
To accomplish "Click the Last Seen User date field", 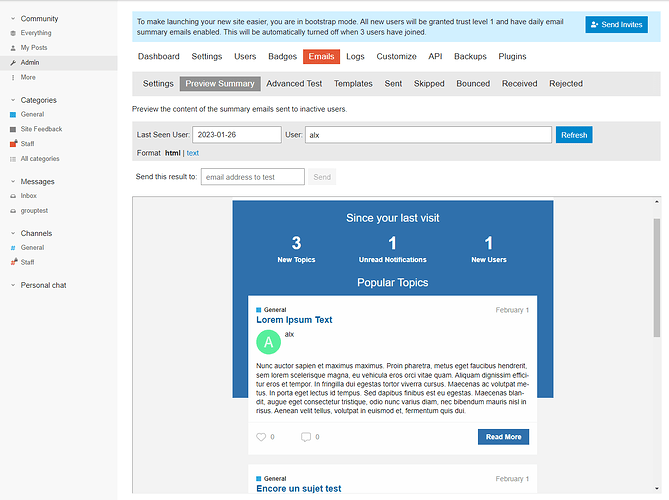I will 237,135.
